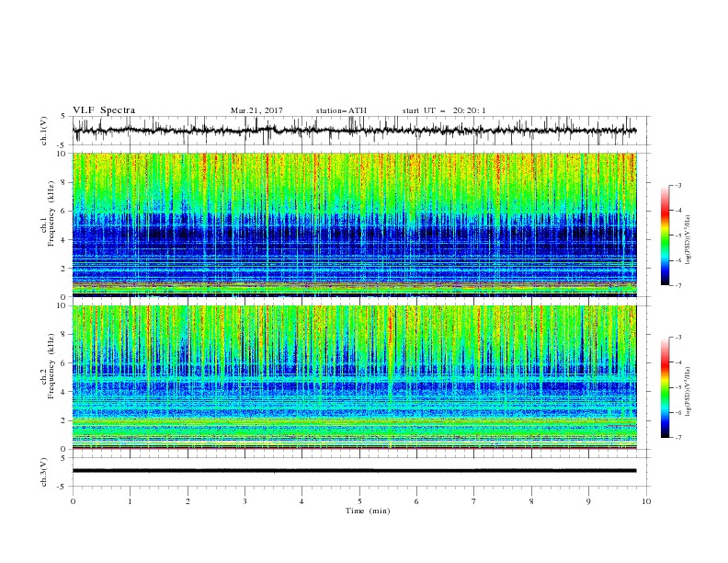Click the time axis tick label "1"
728x563 pixels.
click(130, 501)
